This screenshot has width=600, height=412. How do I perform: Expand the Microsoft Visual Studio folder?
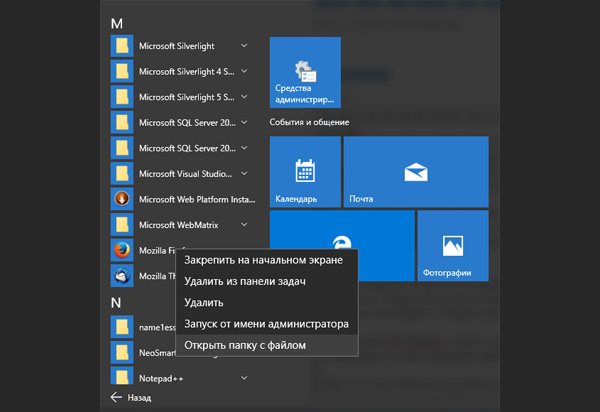244,173
